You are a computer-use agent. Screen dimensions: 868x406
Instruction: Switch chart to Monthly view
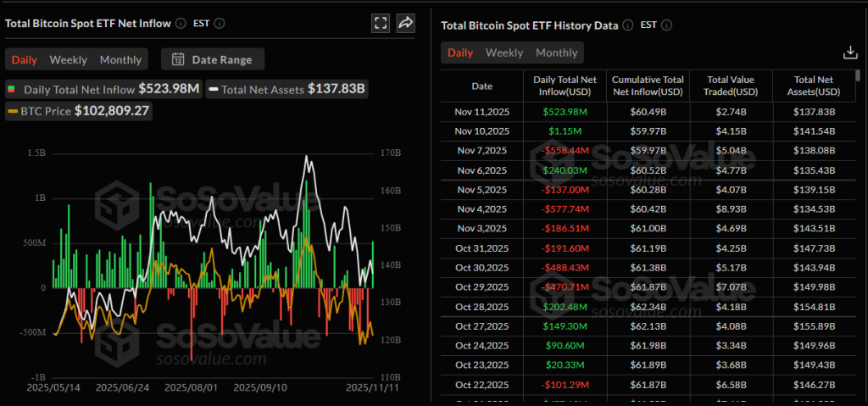click(120, 59)
